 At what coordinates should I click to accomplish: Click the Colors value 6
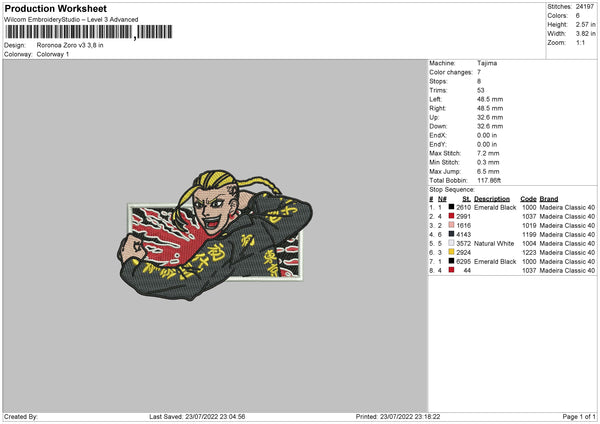[578, 16]
